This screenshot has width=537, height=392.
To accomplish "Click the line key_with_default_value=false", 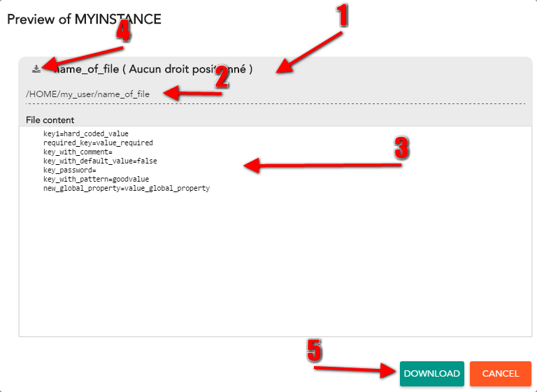I will [x=101, y=161].
